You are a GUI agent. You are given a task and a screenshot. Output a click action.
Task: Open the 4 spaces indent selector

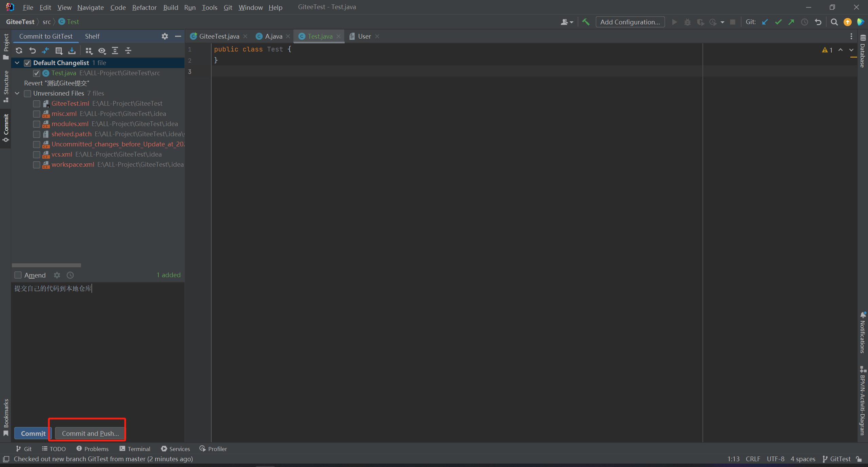[x=803, y=459]
